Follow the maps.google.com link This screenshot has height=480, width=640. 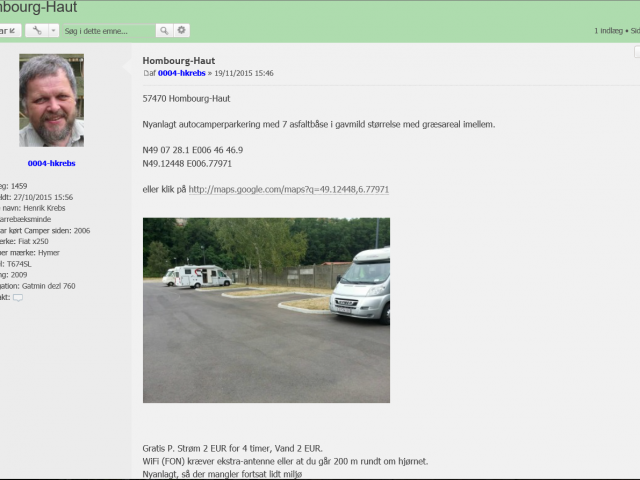click(x=289, y=189)
